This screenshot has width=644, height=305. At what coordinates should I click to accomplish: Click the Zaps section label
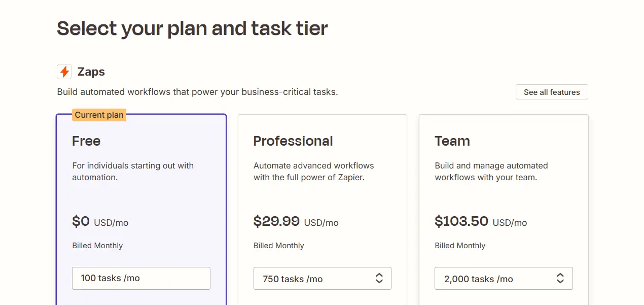[91, 72]
